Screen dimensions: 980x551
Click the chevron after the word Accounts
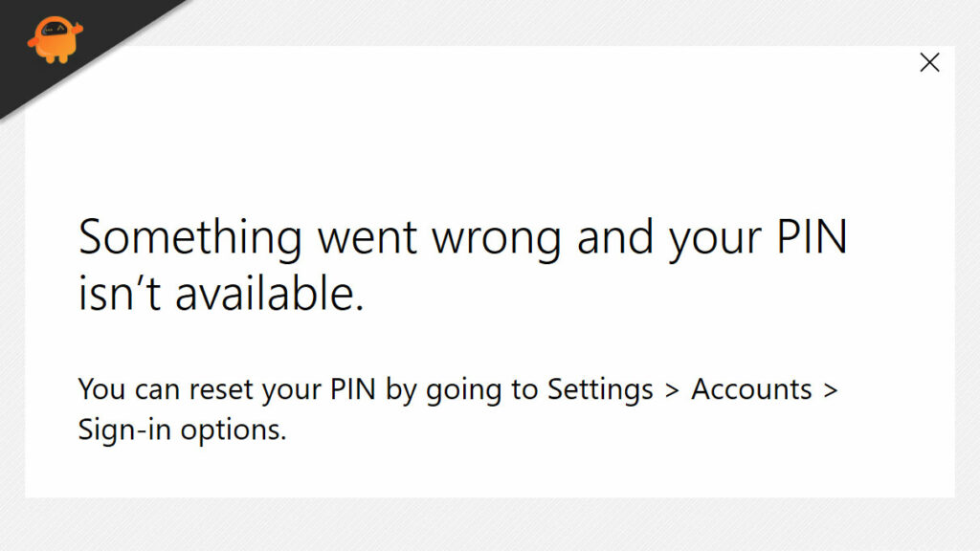(x=831, y=390)
